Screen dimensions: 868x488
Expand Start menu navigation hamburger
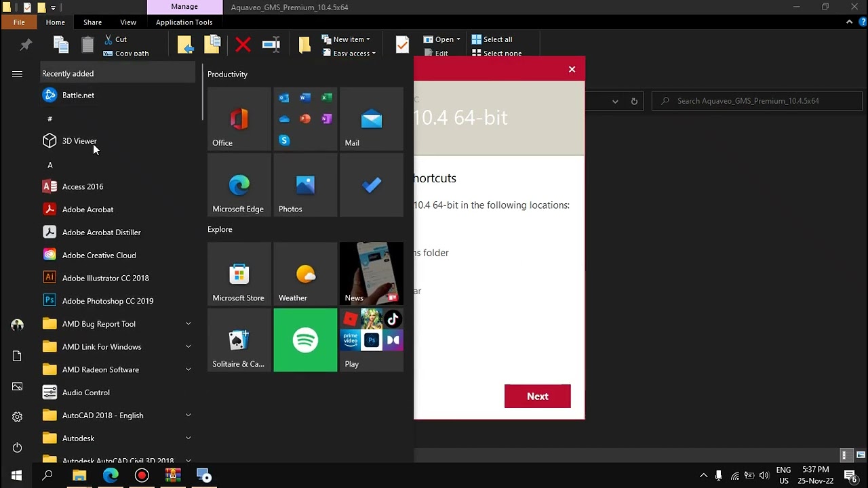click(x=17, y=74)
